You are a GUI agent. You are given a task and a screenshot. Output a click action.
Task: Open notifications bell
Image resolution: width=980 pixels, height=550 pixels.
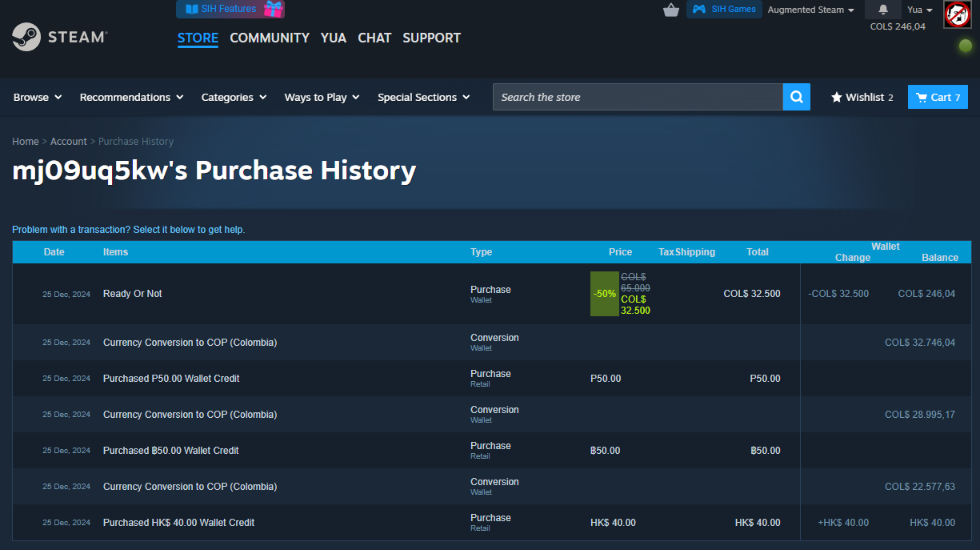[883, 10]
